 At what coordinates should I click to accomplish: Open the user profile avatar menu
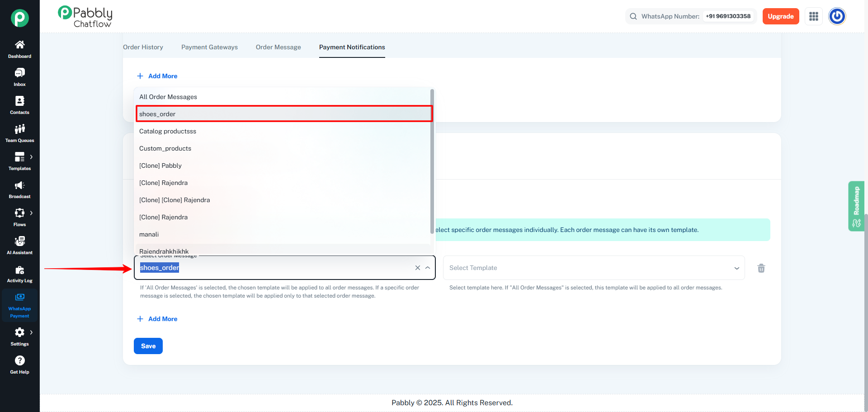[x=837, y=16]
